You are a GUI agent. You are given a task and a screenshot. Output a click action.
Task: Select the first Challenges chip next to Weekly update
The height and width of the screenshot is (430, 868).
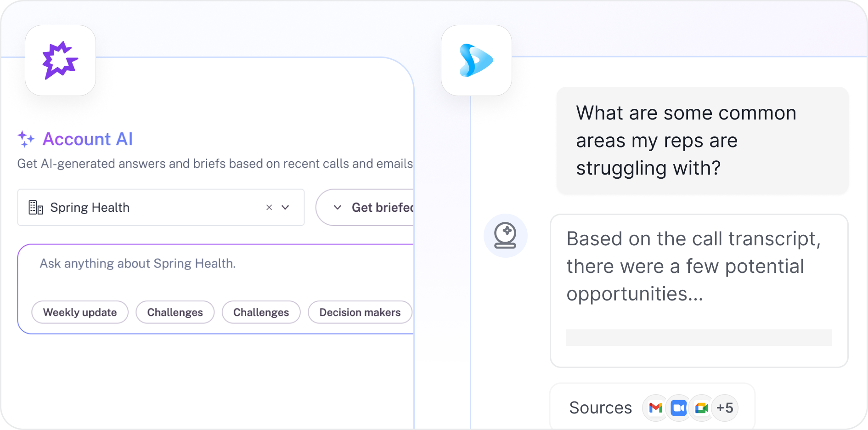(x=175, y=312)
